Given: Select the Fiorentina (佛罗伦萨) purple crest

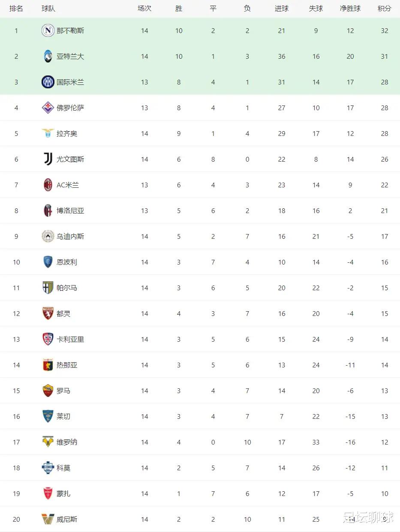Looking at the screenshot, I should point(48,108).
